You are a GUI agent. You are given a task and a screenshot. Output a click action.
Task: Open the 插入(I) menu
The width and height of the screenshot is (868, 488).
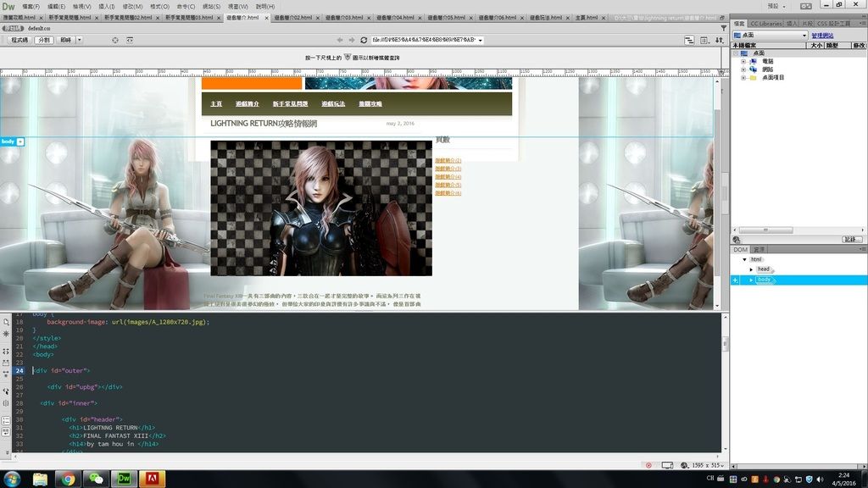[105, 6]
